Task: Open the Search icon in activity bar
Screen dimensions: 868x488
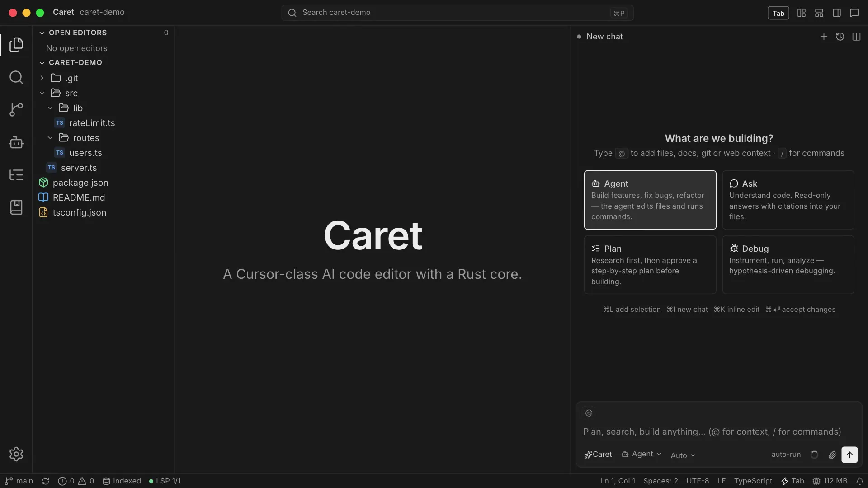Action: click(16, 77)
